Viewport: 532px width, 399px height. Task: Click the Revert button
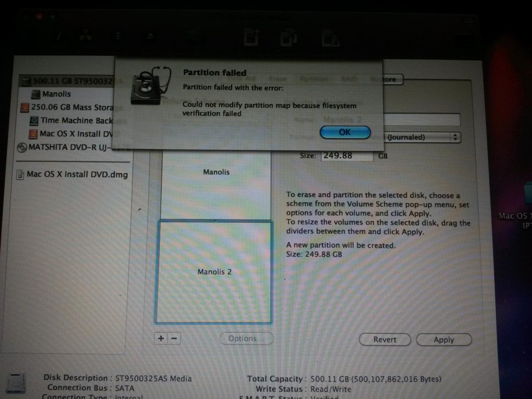384,340
